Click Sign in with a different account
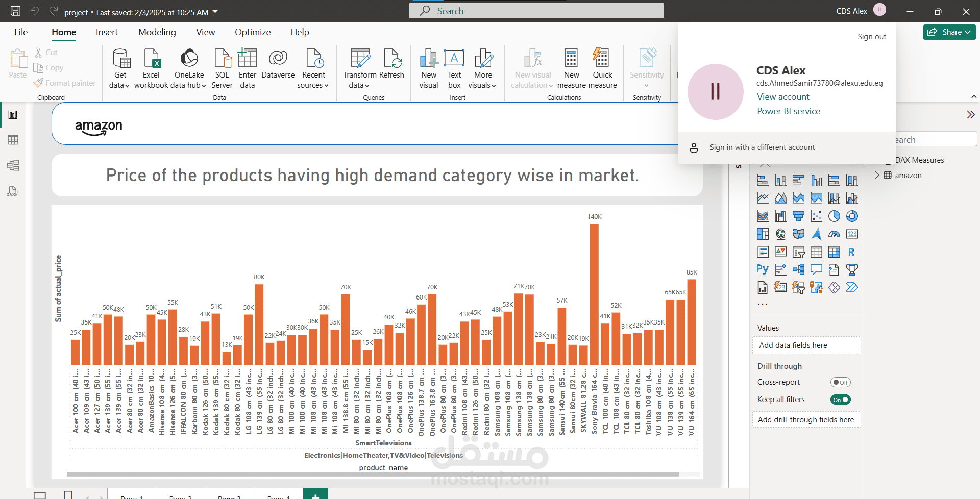The height and width of the screenshot is (499, 980). pos(787,147)
